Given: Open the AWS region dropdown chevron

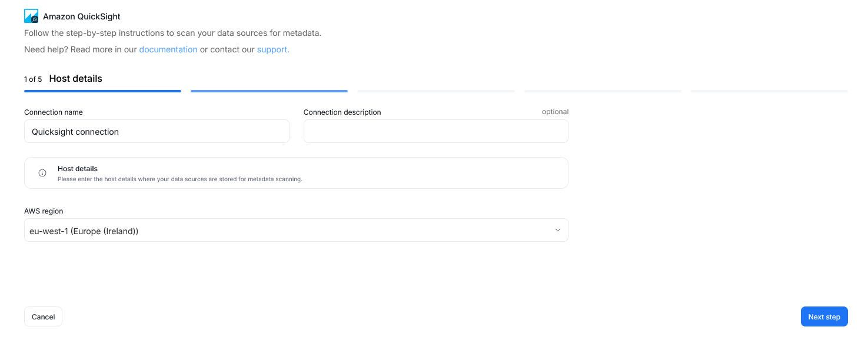Looking at the screenshot, I should pyautogui.click(x=558, y=230).
